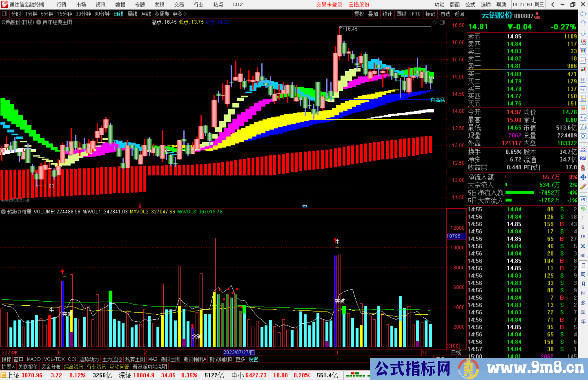Open the 超级立桩量 indicator dropdown arrow

click(x=3, y=212)
